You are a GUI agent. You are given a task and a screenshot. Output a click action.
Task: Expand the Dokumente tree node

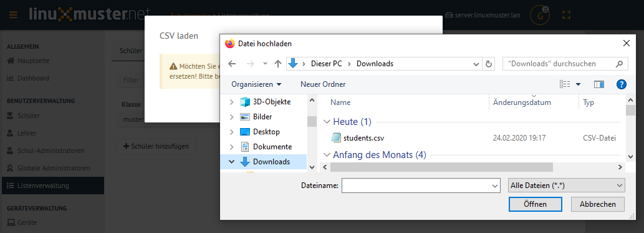click(232, 147)
